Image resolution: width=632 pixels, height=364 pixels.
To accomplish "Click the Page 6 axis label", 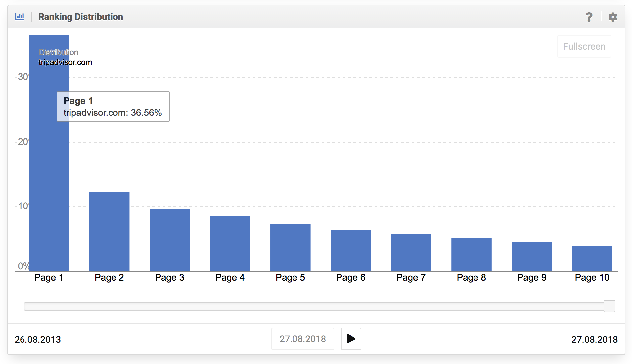I will point(351,277).
